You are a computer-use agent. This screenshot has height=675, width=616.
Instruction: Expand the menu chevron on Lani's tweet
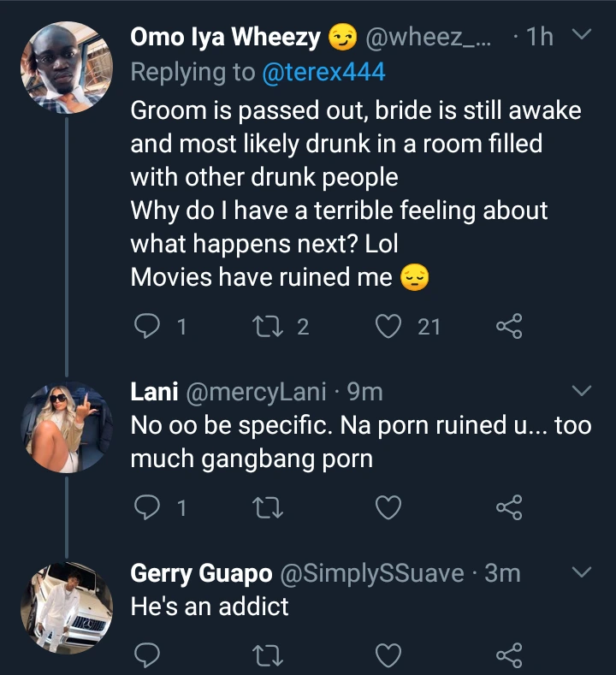point(581,391)
